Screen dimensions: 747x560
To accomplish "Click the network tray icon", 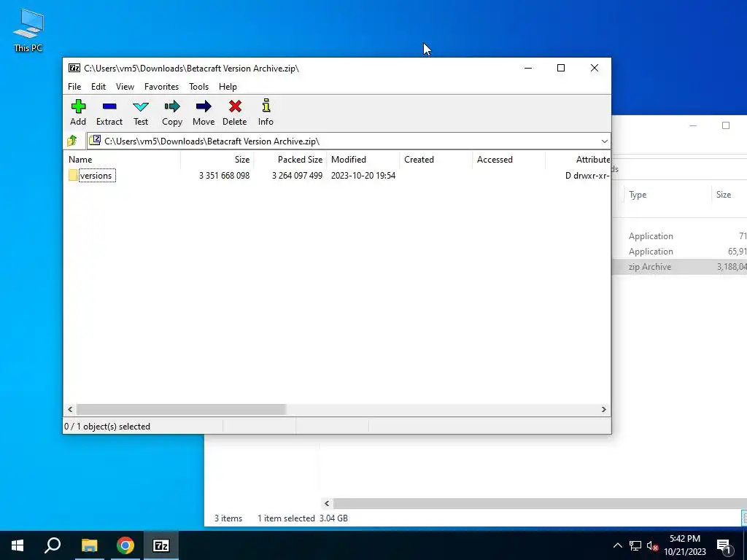I will click(635, 545).
